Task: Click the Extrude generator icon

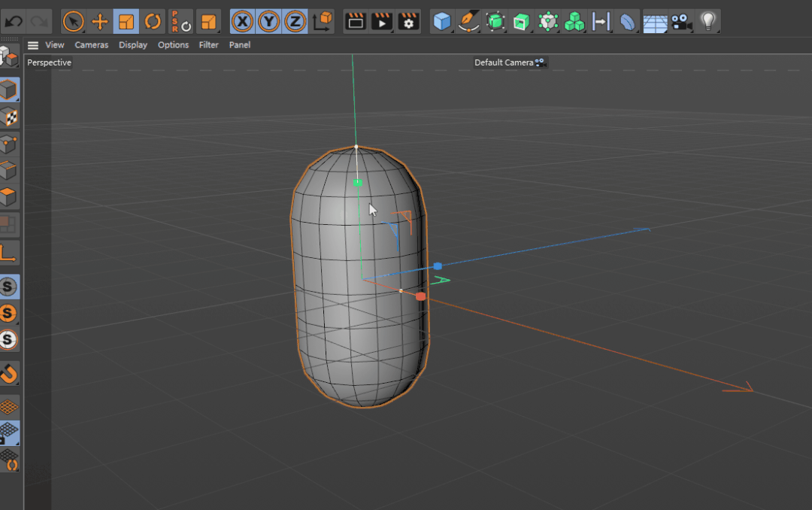Action: tap(522, 22)
